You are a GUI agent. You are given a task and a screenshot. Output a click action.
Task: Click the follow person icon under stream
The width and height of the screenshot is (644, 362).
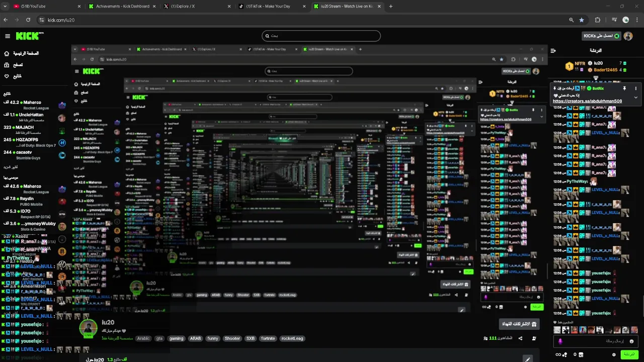[x=534, y=338]
